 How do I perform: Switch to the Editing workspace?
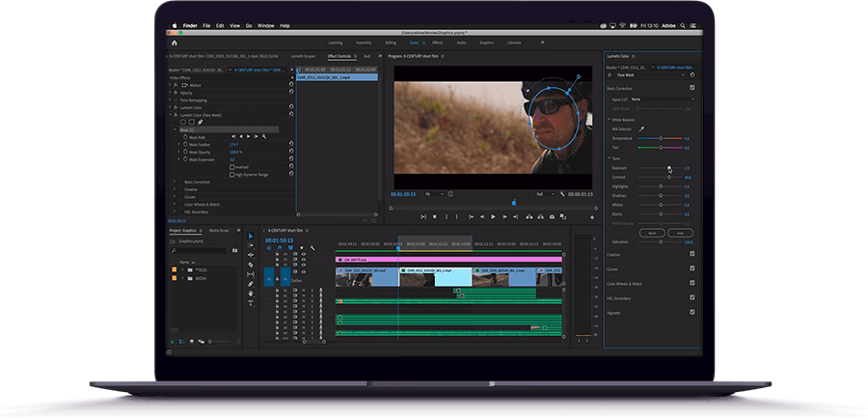[391, 42]
